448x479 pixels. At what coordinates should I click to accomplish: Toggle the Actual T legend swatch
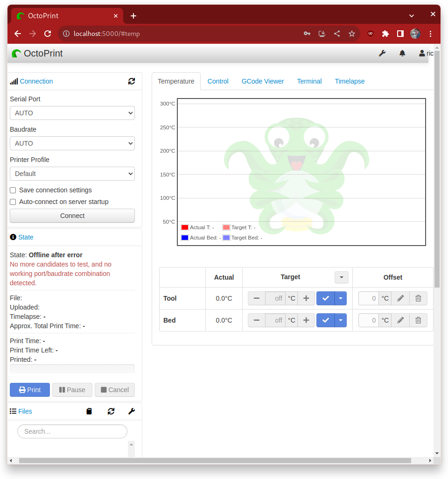pos(185,227)
